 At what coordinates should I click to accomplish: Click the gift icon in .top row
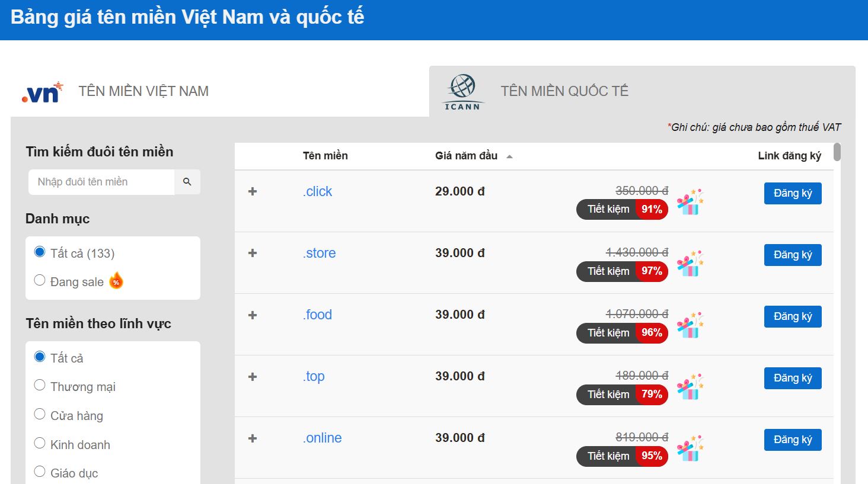click(x=690, y=387)
